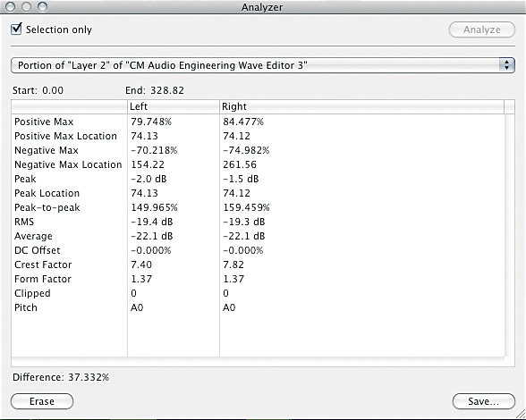526x420 pixels.
Task: Select the DC Offset row label
Action: pyautogui.click(x=38, y=250)
